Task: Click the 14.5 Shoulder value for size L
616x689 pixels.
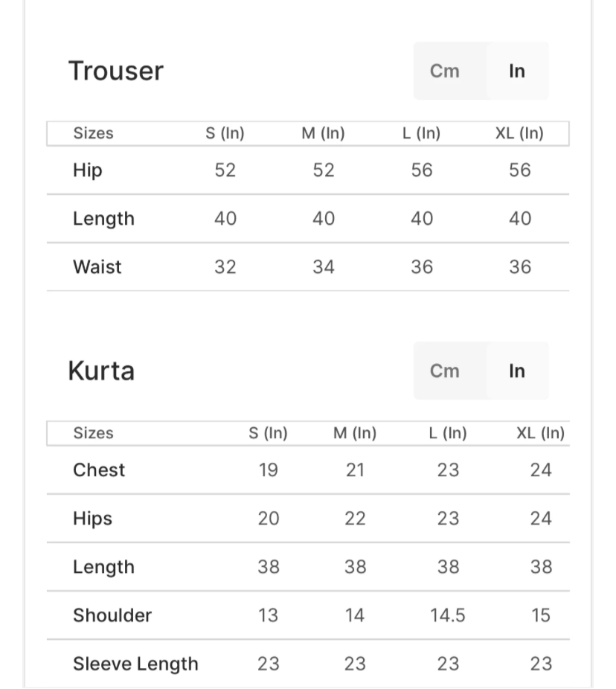Action: pyautogui.click(x=448, y=615)
